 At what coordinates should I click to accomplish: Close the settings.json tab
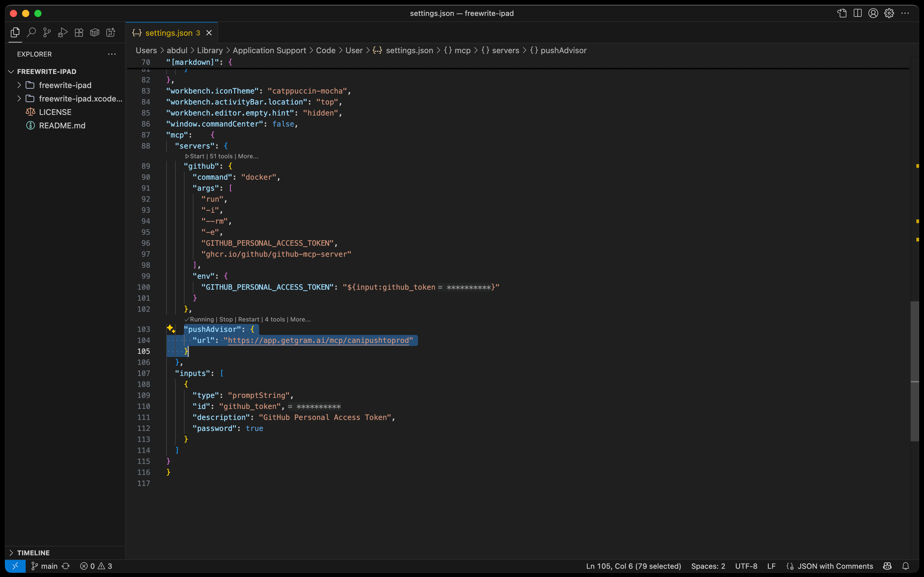click(209, 33)
